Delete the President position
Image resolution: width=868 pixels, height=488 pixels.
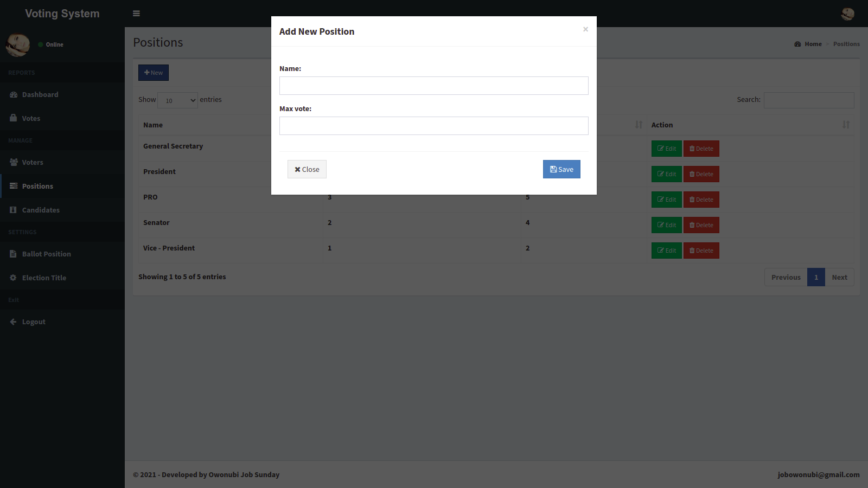pyautogui.click(x=701, y=174)
